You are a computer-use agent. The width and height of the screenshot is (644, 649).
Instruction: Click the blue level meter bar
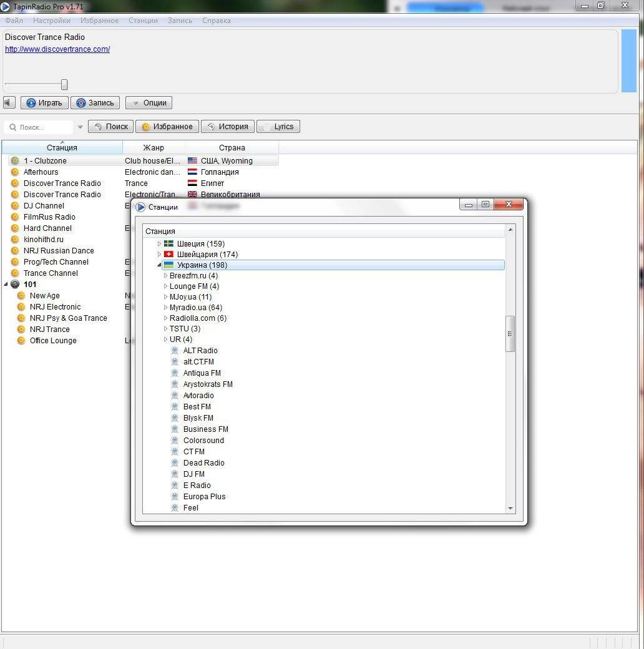click(628, 61)
